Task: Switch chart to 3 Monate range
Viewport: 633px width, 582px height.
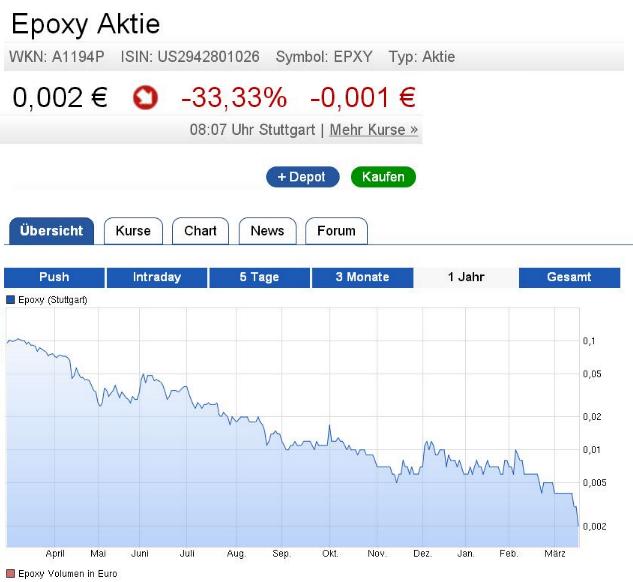Action: click(362, 277)
